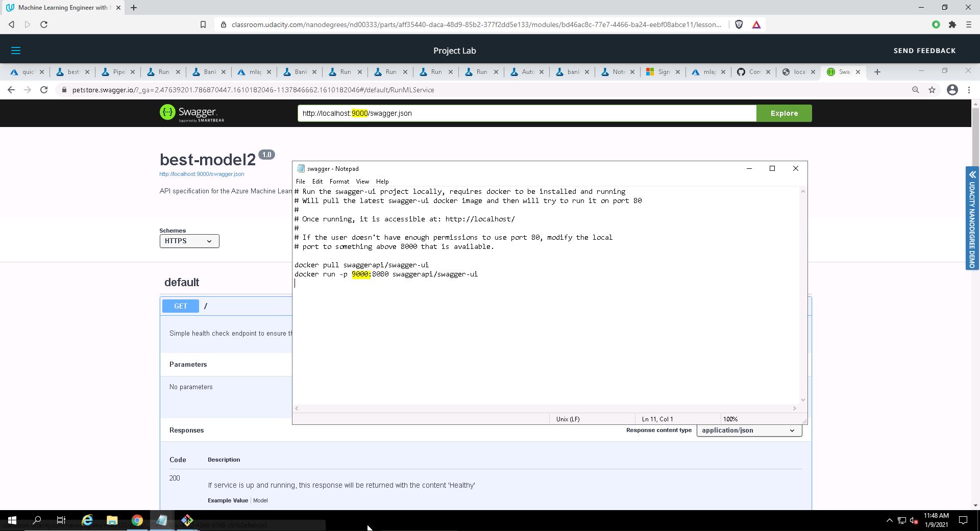
Task: Reload the Udacity classroom page
Action: 44,24
